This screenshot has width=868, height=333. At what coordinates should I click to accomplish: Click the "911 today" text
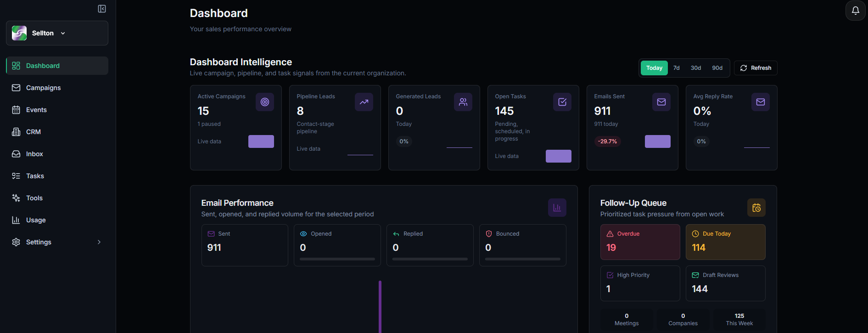coord(606,124)
